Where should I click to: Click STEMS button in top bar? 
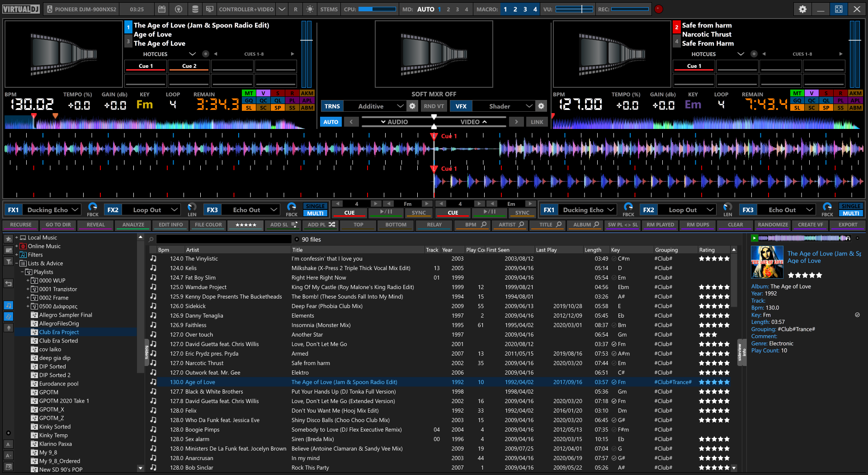329,9
